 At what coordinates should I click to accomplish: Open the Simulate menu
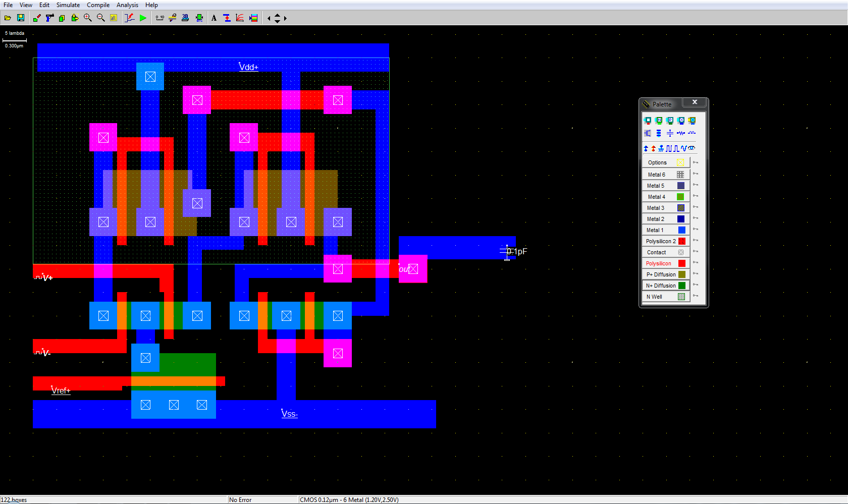click(x=68, y=5)
